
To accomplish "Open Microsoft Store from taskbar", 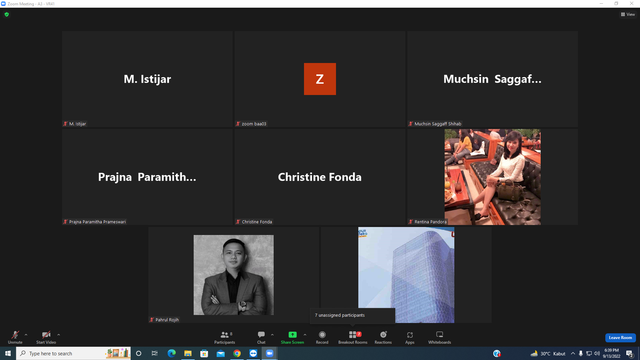I will click(x=204, y=353).
